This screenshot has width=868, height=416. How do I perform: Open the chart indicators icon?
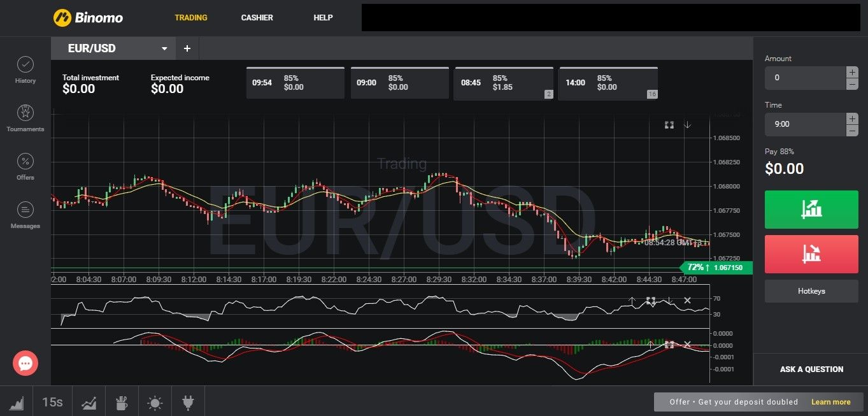tap(89, 403)
